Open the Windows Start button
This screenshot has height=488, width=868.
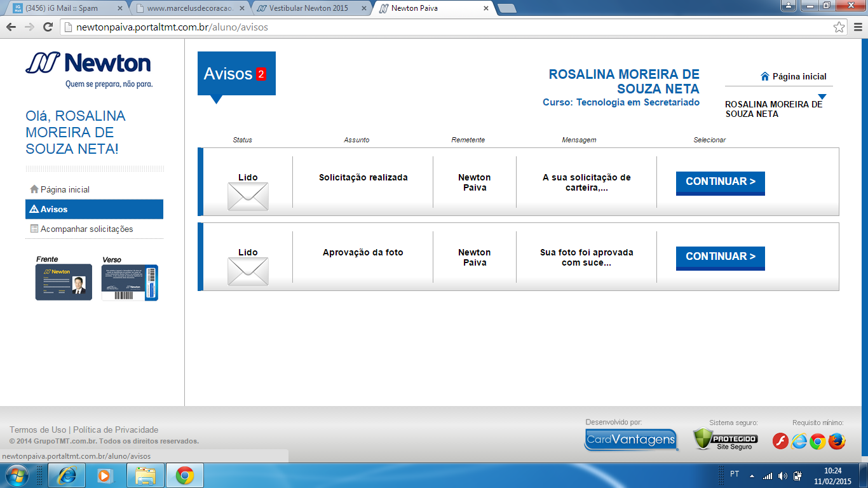pos(17,475)
